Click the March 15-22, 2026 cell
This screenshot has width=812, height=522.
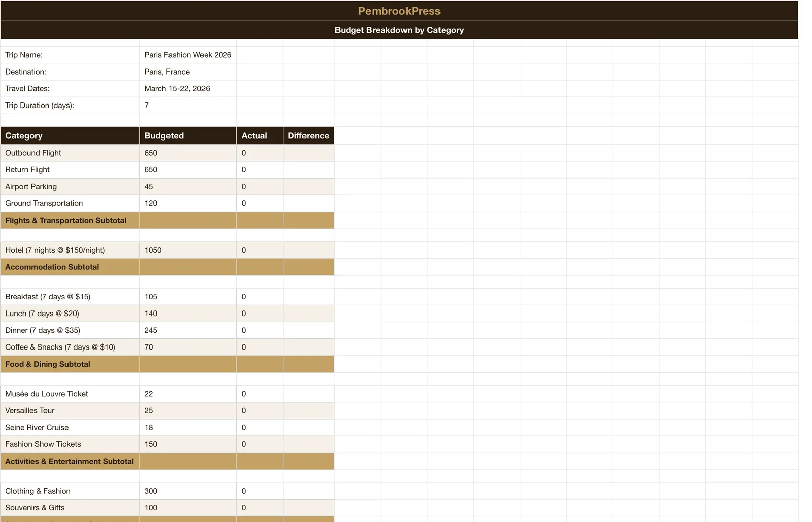188,88
